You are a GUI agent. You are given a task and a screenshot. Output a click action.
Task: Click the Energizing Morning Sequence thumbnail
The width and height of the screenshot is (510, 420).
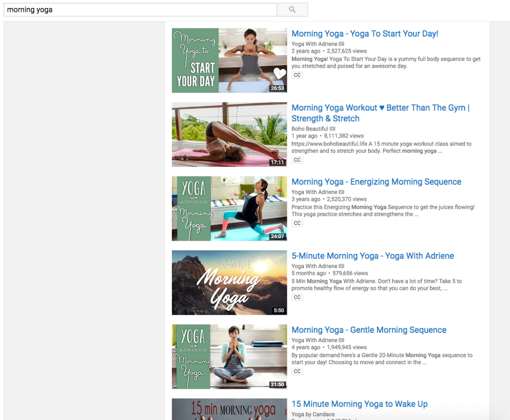[229, 209]
